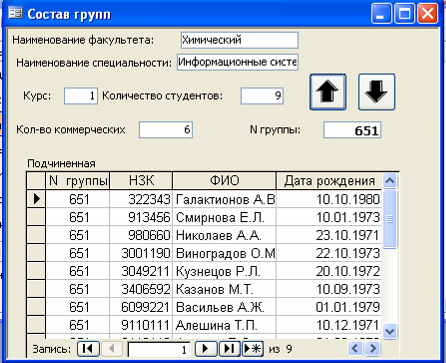Image resolution: width=446 pixels, height=363 pixels.
Task: Select the row for Кузнецов Р.Л. using its row selector
Action: click(x=36, y=271)
